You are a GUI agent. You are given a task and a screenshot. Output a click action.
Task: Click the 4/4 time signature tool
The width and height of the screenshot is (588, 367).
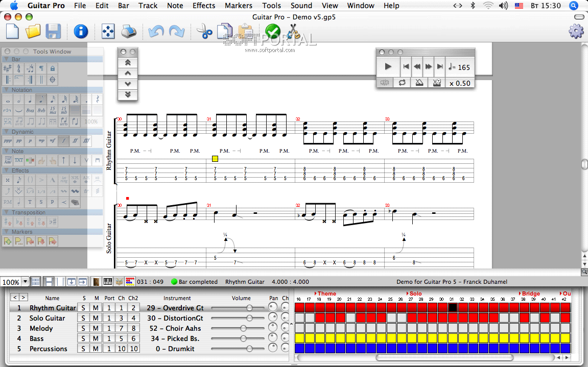19,68
